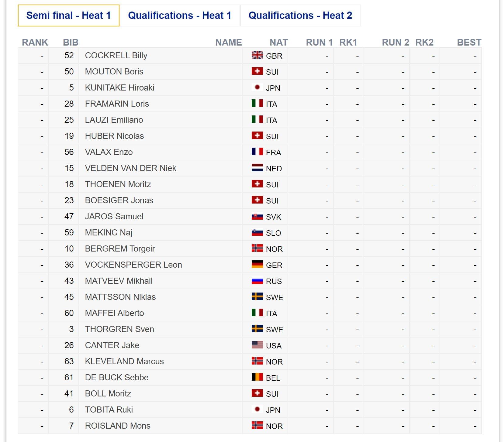This screenshot has width=504, height=442.
Task: Click the Belgian flag beside DE BUCK Sebbe
Action: tap(257, 377)
